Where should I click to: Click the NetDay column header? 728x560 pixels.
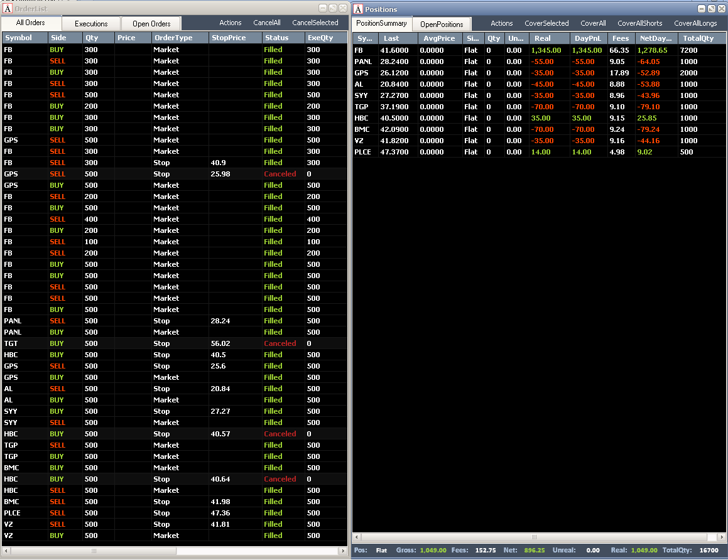point(656,38)
